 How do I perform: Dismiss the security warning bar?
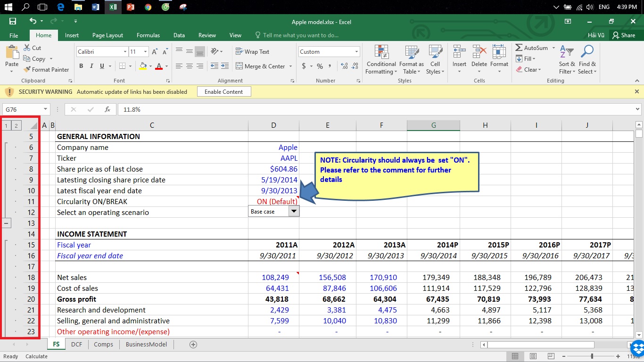pyautogui.click(x=637, y=91)
